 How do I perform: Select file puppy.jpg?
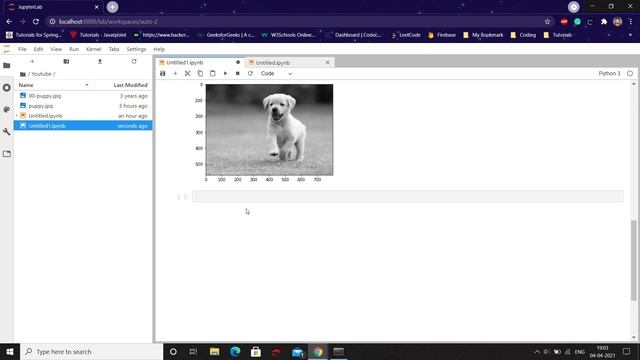(x=83, y=106)
